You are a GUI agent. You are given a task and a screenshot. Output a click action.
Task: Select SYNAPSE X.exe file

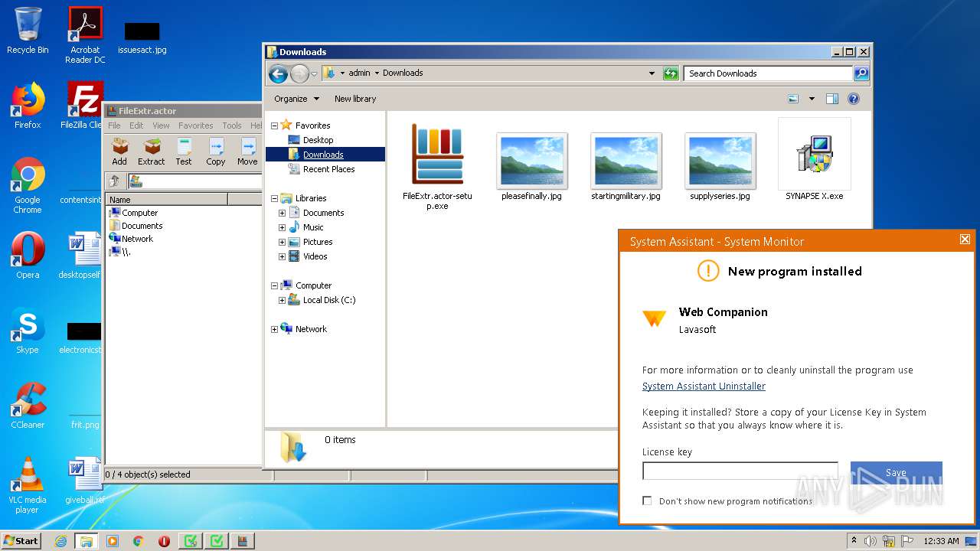(815, 161)
